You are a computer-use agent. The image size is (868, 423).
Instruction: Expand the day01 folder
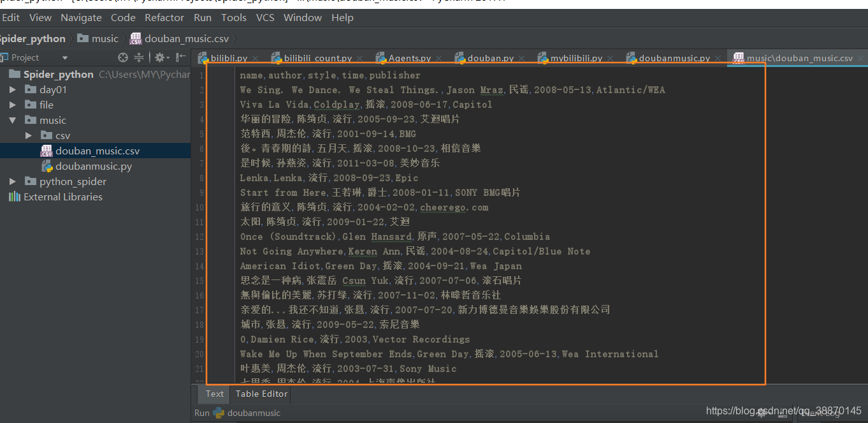(13, 89)
